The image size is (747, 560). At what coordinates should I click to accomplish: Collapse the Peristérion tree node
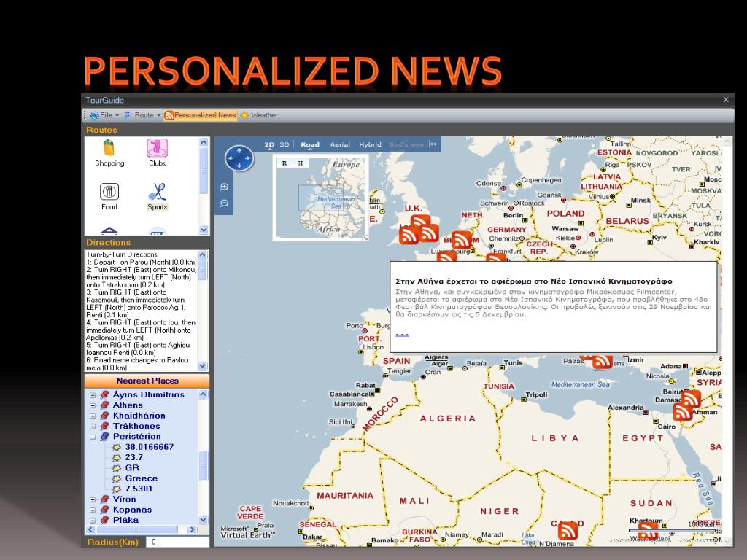[x=93, y=437]
